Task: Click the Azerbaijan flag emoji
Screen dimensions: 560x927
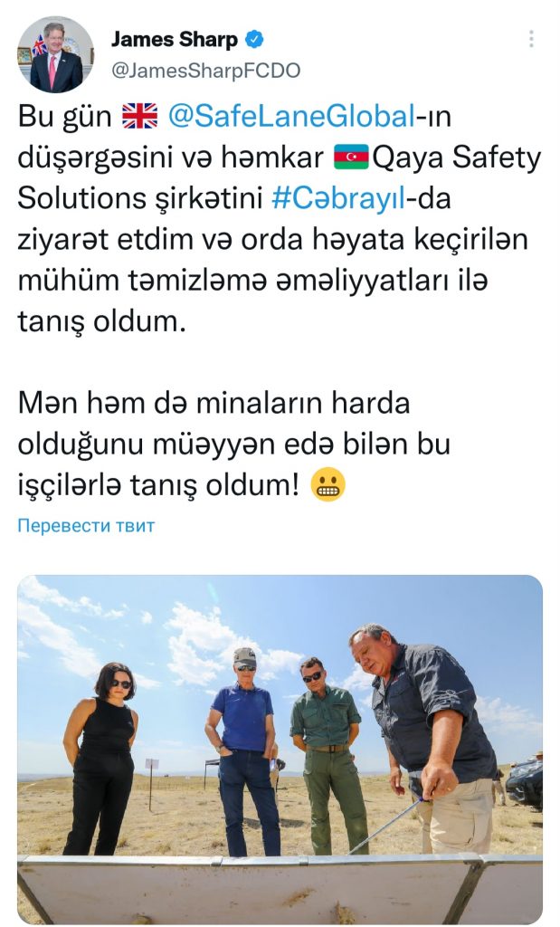Action: tap(351, 158)
